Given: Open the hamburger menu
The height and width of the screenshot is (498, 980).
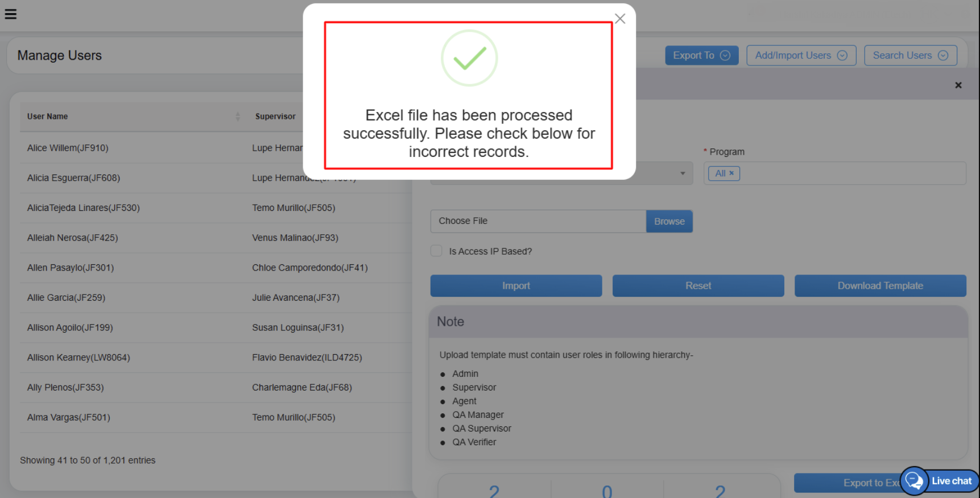Looking at the screenshot, I should pyautogui.click(x=11, y=14).
